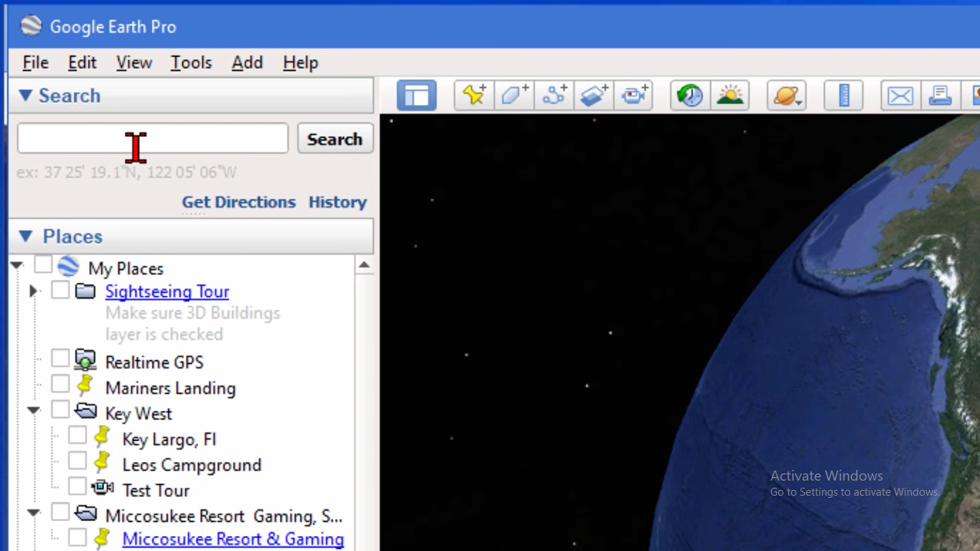Toggle the sidebar visibility
Screen dimensions: 980x551
coord(416,94)
